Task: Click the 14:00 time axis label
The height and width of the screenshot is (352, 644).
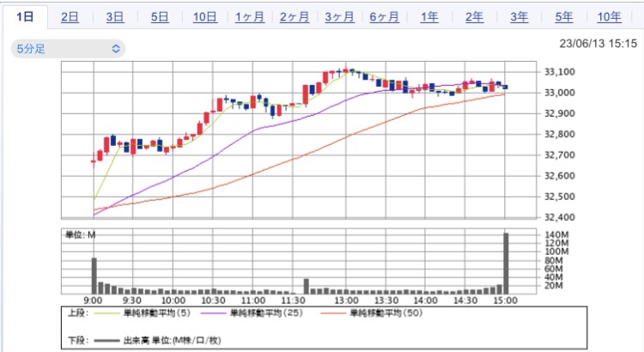Action: 425,300
